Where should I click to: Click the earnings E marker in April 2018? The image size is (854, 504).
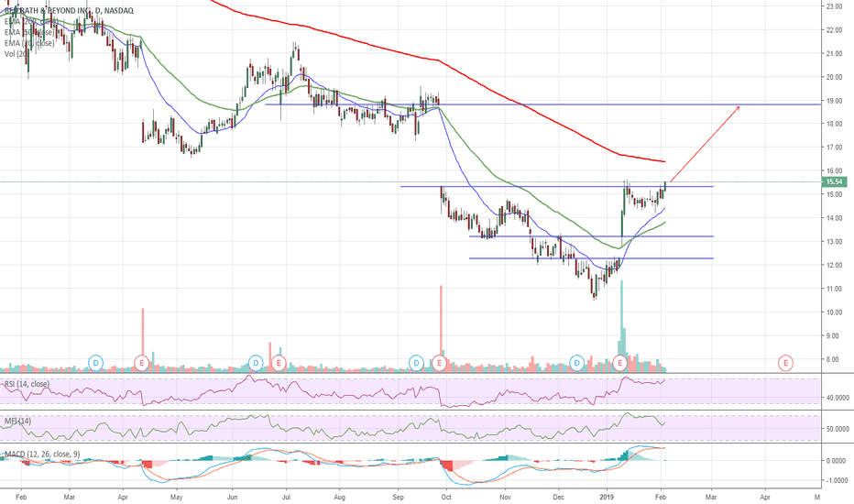tap(142, 363)
